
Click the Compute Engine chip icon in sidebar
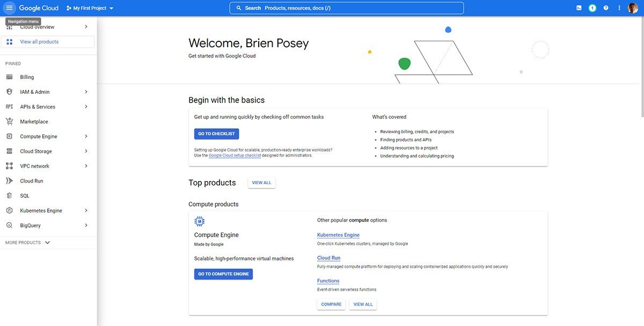(x=9, y=136)
